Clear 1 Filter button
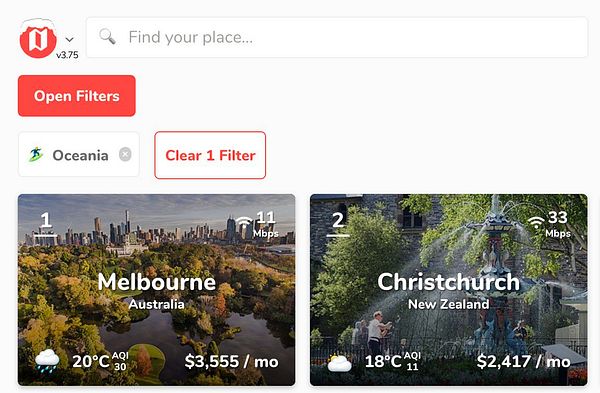This screenshot has height=393, width=600. click(x=210, y=155)
